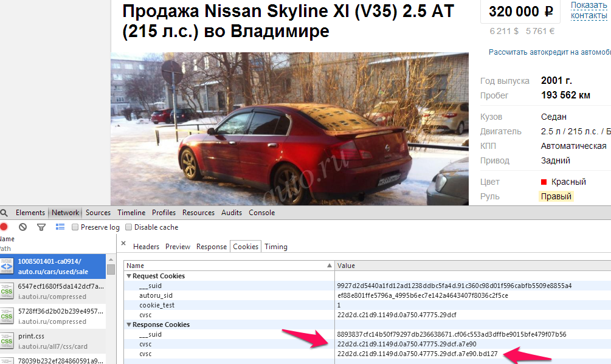Click Показать контакты link

coord(589,10)
